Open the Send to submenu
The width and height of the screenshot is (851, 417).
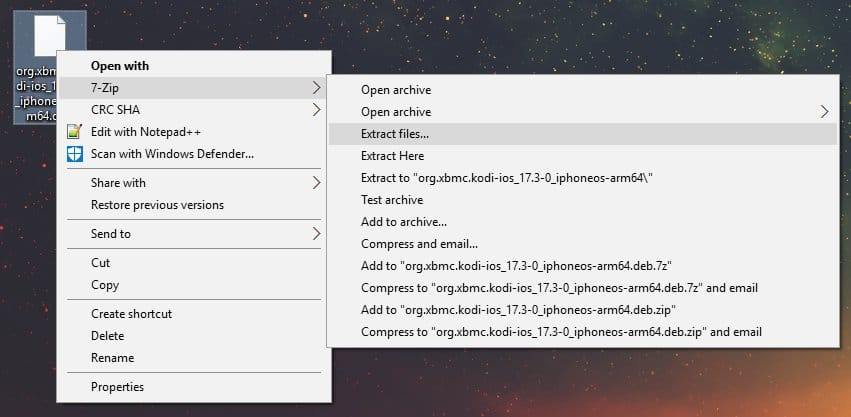pyautogui.click(x=192, y=234)
